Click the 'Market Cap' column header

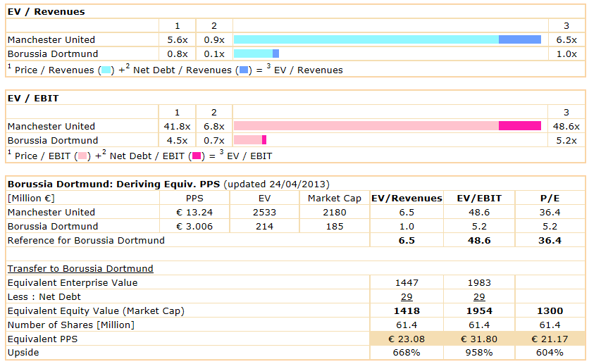[335, 198]
